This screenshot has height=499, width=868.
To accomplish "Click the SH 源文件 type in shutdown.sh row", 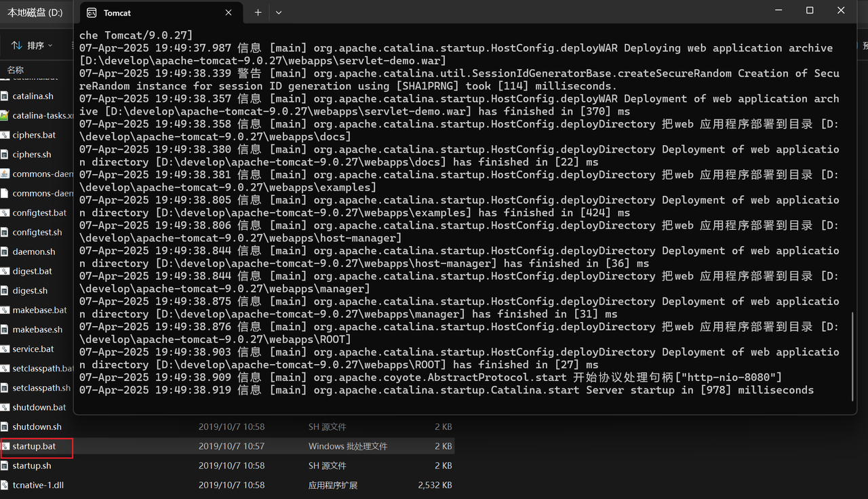I will (328, 427).
